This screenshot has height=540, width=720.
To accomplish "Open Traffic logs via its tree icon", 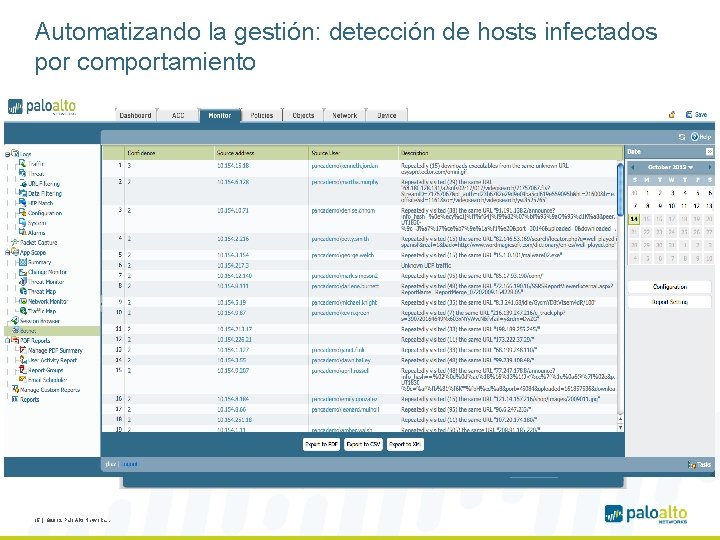I will pyautogui.click(x=22, y=163).
